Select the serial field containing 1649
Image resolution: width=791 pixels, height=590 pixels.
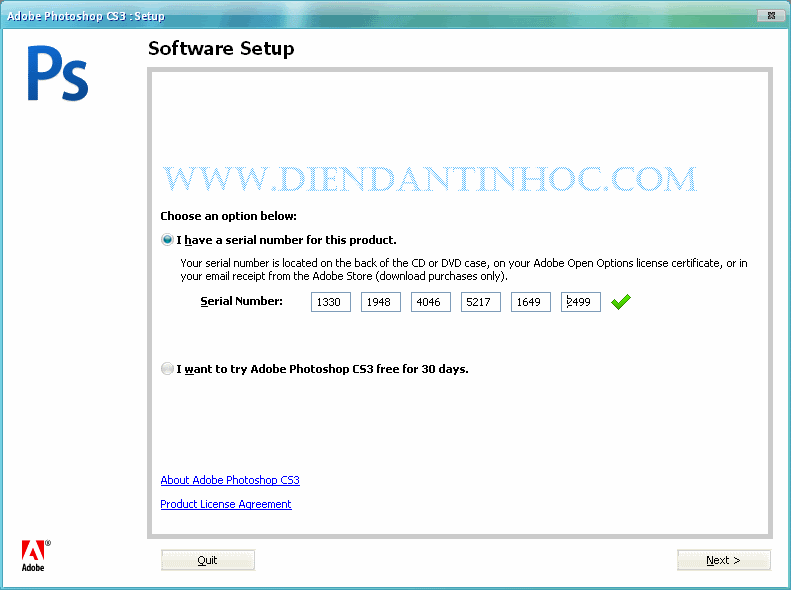point(531,302)
